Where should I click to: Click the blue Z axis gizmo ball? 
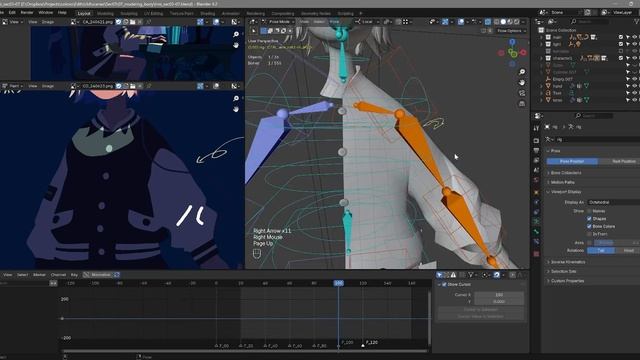[512, 42]
